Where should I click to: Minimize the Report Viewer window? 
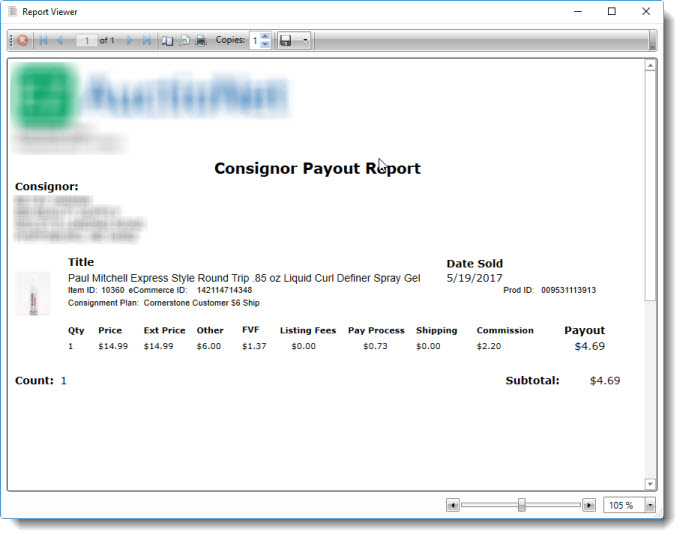coord(578,12)
